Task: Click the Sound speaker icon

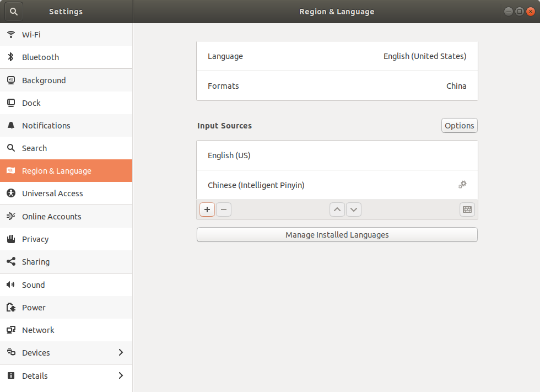Action: [x=10, y=284]
